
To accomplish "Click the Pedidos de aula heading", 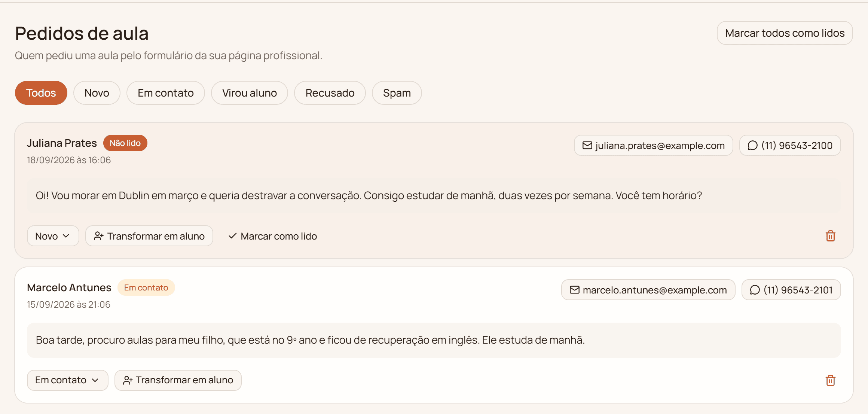I will (x=82, y=33).
